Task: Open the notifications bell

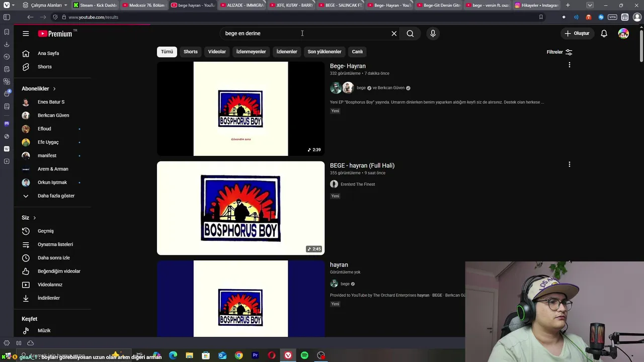Action: pyautogui.click(x=604, y=34)
